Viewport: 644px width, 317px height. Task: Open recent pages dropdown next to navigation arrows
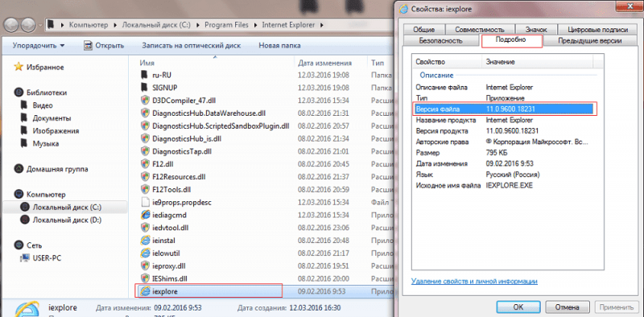(40, 25)
